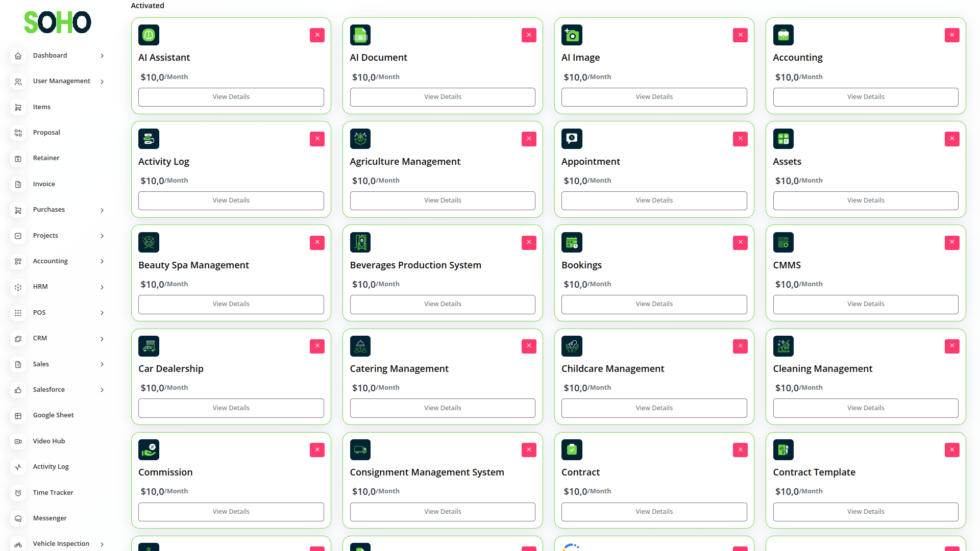Expand the Purchases submenu chevron
980x551 pixels.
(102, 210)
